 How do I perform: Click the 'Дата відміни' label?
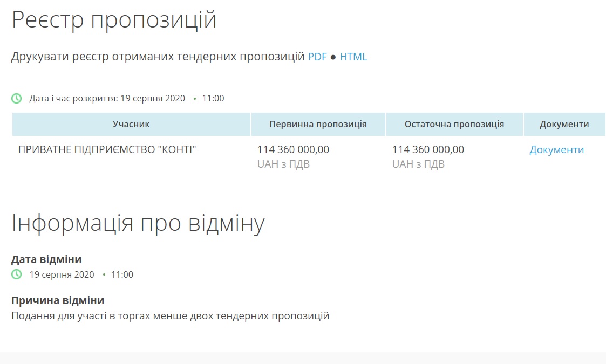point(46,259)
